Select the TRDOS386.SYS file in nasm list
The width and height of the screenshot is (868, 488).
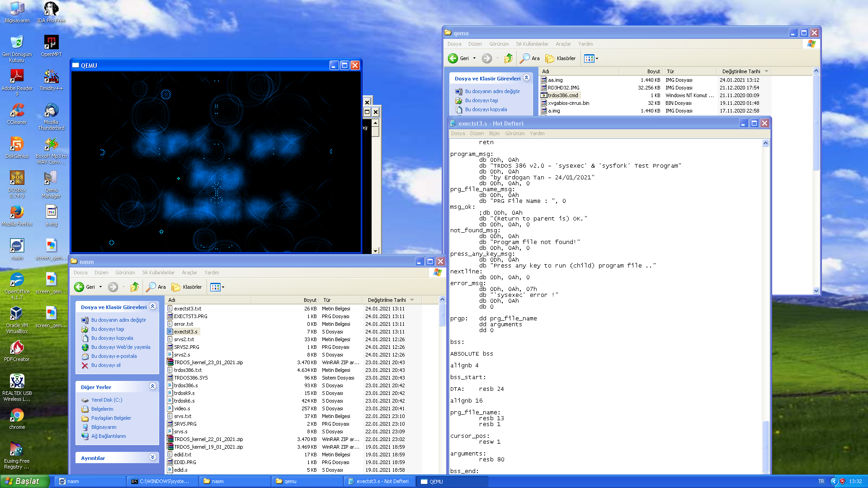pos(191,378)
